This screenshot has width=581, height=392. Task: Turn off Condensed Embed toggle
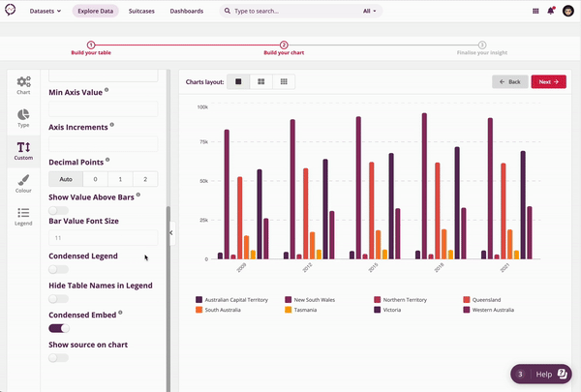(x=59, y=329)
